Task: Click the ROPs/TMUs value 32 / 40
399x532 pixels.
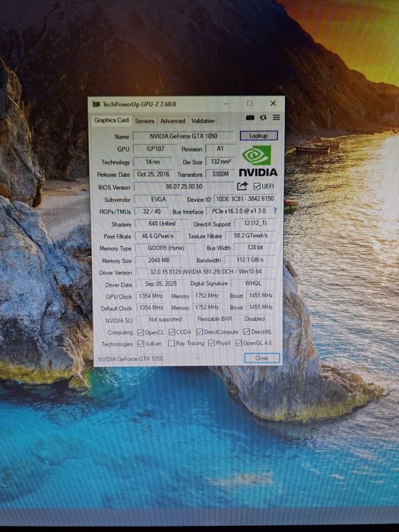Action: click(152, 211)
